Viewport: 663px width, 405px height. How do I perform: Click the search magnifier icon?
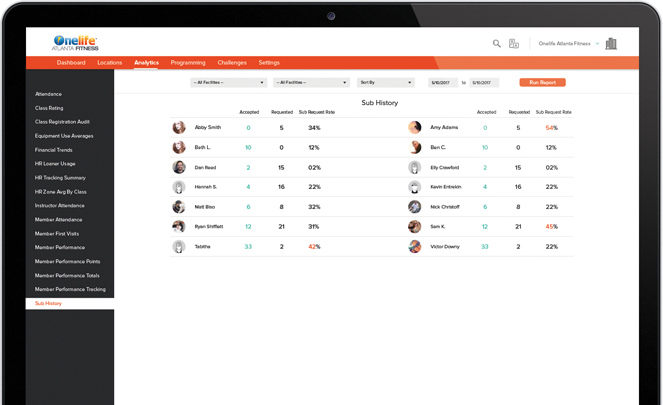point(496,44)
